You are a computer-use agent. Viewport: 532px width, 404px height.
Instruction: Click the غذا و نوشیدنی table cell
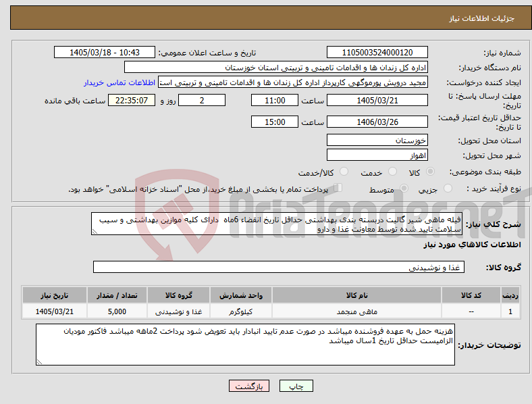click(178, 311)
